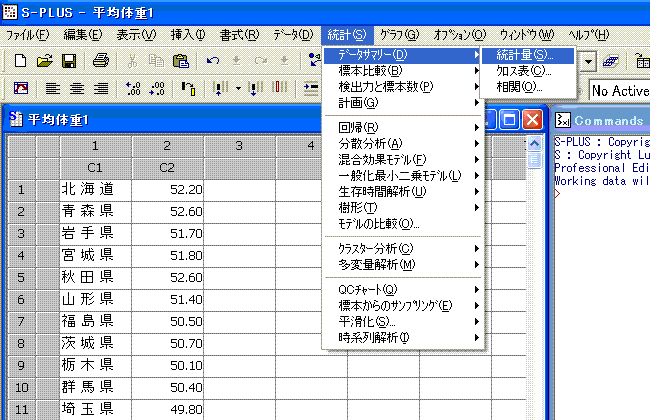
Task: Open the データ(D) menu
Action: click(x=293, y=35)
